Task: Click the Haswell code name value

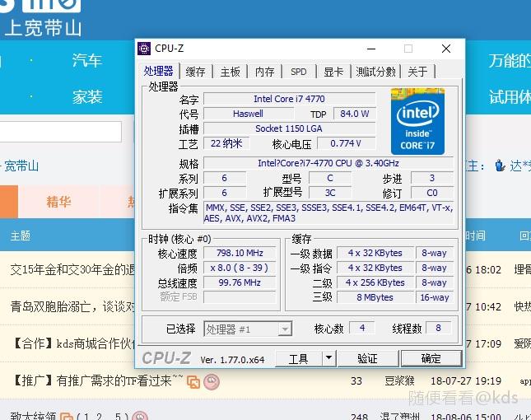Action: coord(249,114)
